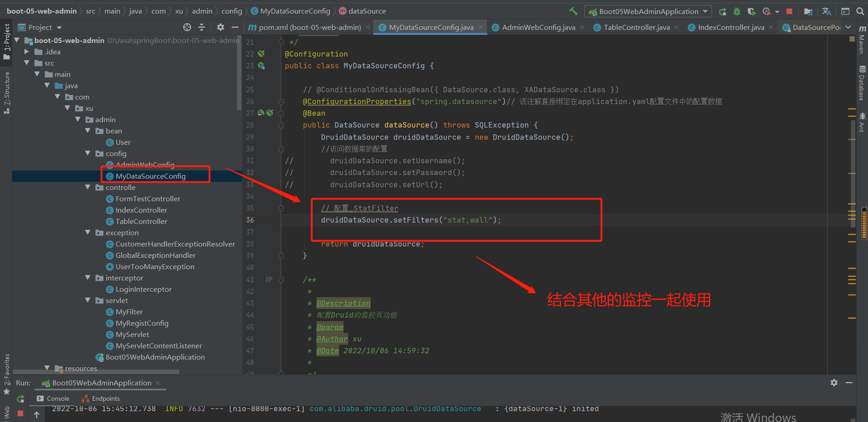868x422 pixels.
Task: Click Spring bean gutter icon on line 22
Action: tap(261, 53)
